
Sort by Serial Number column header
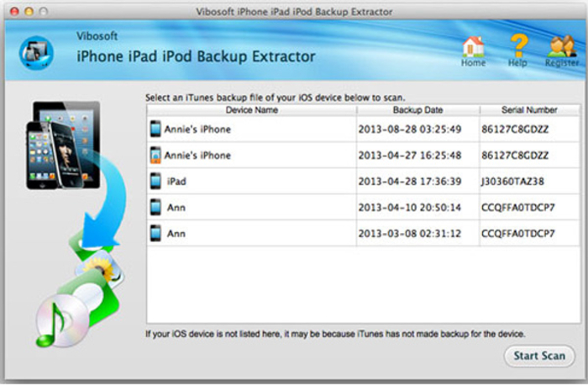529,110
